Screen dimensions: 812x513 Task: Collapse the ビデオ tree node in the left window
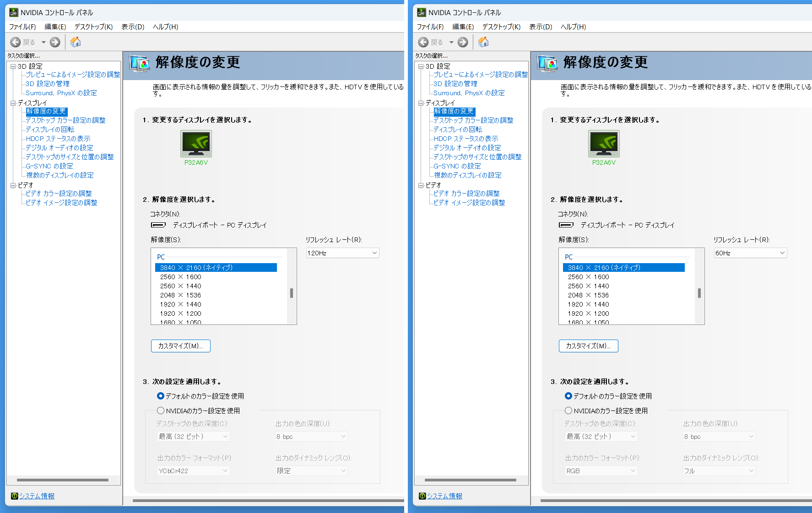(13, 185)
